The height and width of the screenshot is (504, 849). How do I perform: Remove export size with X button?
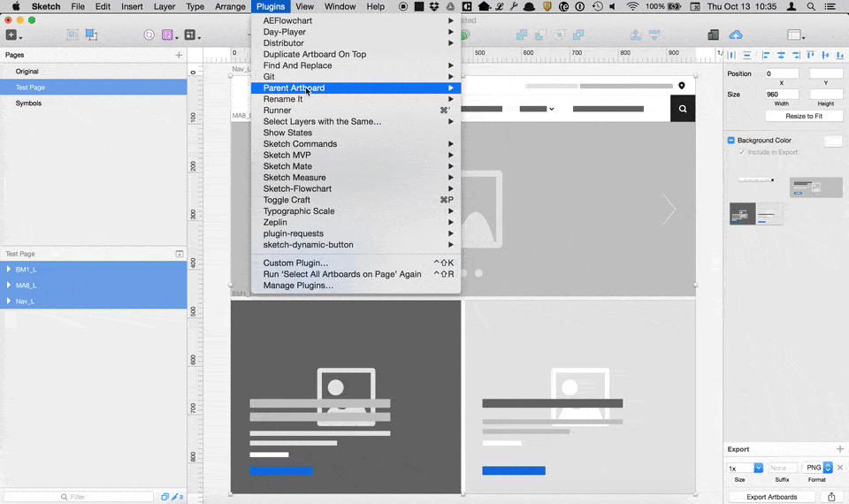coord(840,467)
